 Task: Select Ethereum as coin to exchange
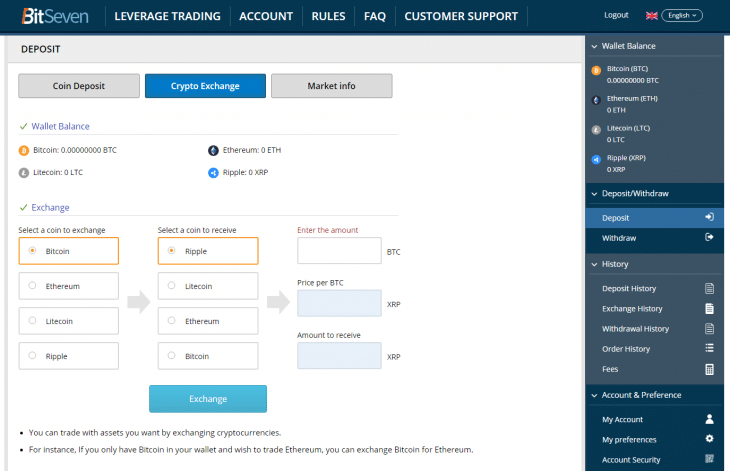pyautogui.click(x=69, y=286)
